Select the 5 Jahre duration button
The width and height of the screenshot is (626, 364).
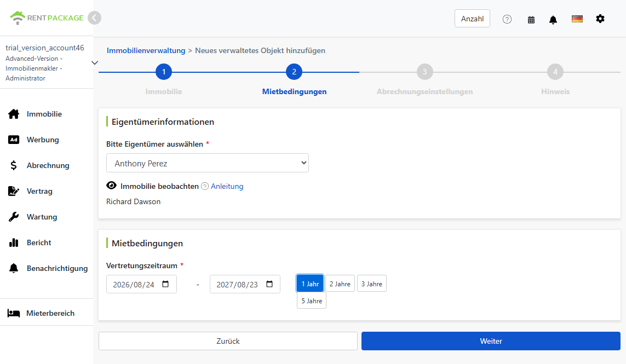(312, 301)
